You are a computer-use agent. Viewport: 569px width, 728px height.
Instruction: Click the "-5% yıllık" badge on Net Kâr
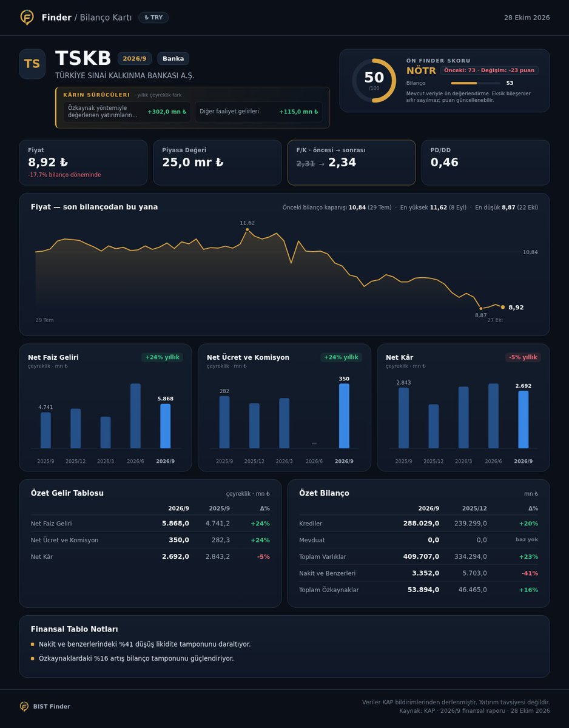[523, 357]
